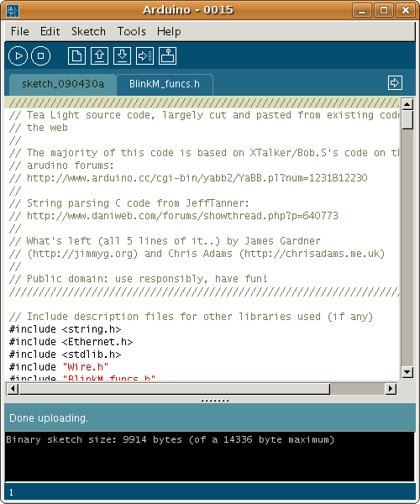This screenshot has height=504, width=420.
Task: Open the File menu
Action: pyautogui.click(x=19, y=32)
